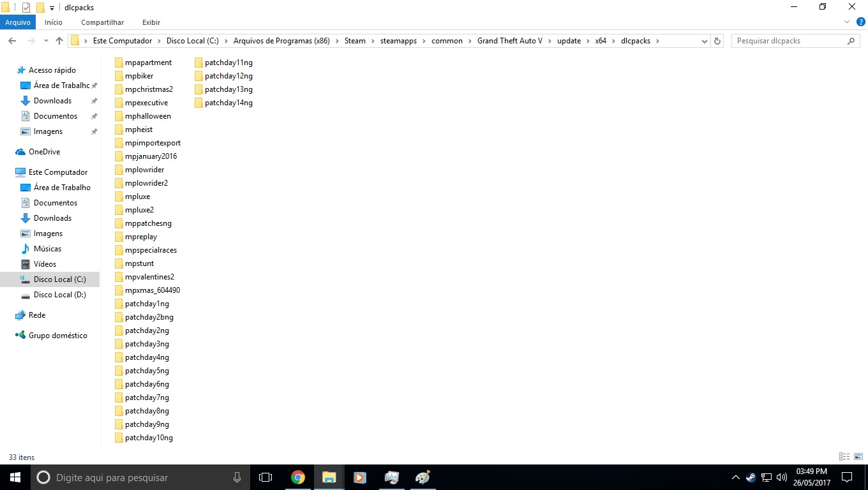Open Task View on the taskbar
The image size is (868, 490).
[266, 477]
